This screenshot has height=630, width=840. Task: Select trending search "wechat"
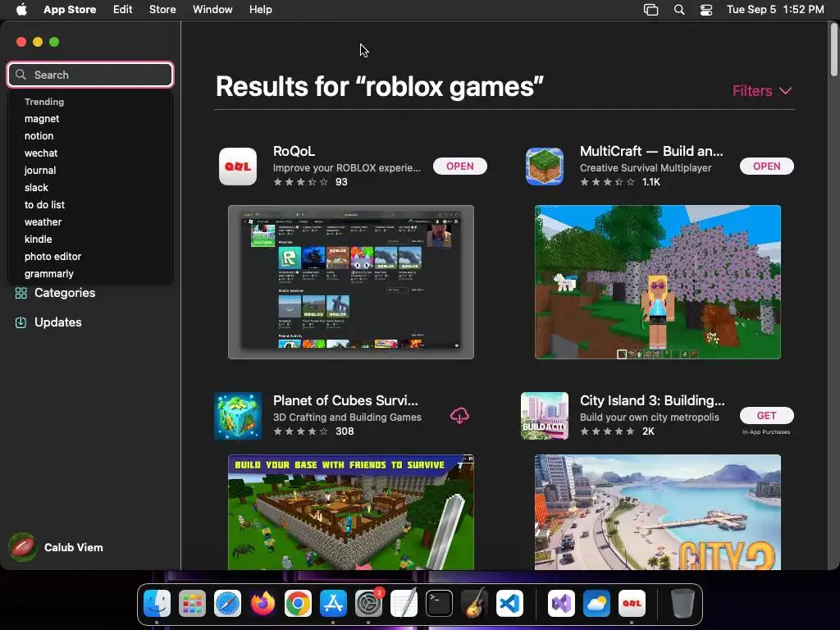41,153
